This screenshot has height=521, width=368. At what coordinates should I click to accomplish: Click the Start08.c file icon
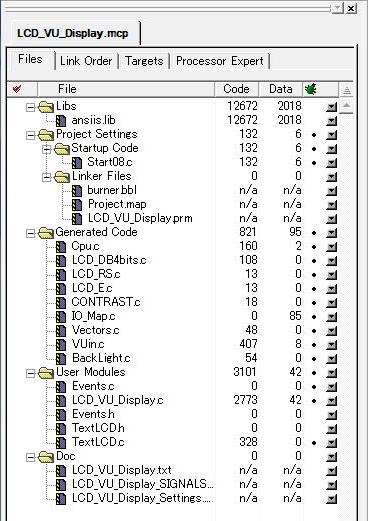point(77,162)
